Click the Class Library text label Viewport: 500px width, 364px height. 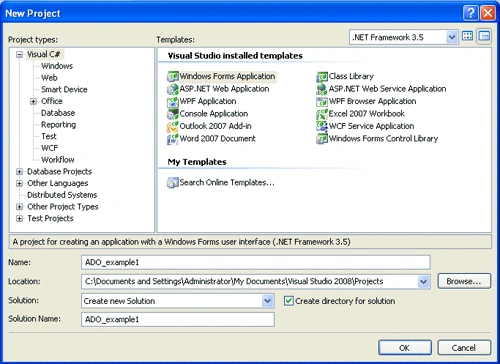(x=351, y=76)
